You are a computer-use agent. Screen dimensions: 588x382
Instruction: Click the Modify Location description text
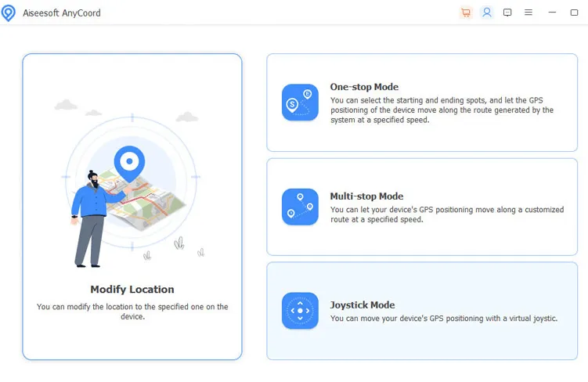[132, 312]
